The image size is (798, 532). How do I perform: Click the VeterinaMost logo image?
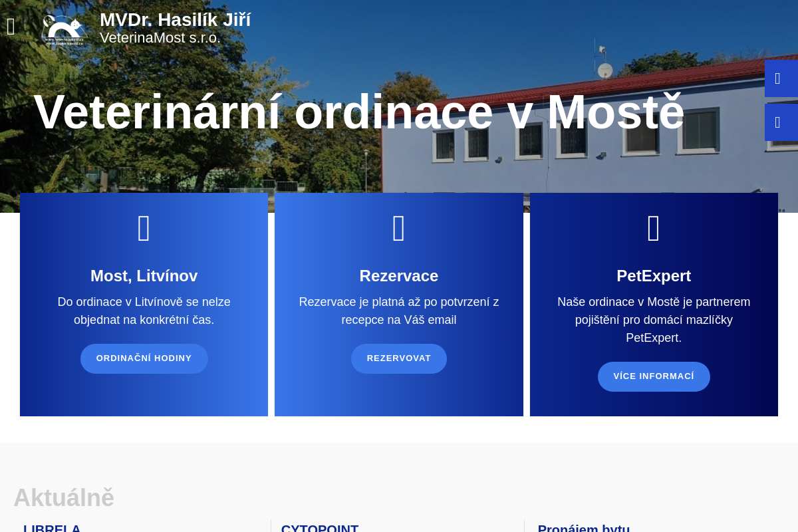point(65,29)
